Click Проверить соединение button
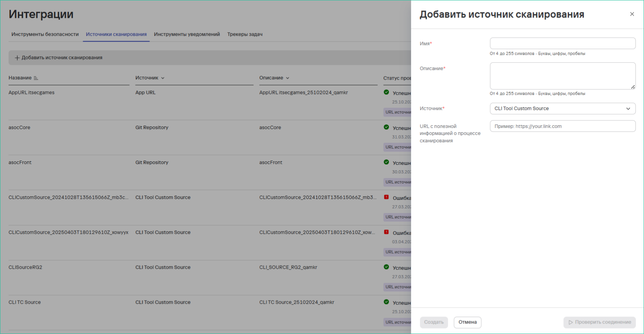 599,322
